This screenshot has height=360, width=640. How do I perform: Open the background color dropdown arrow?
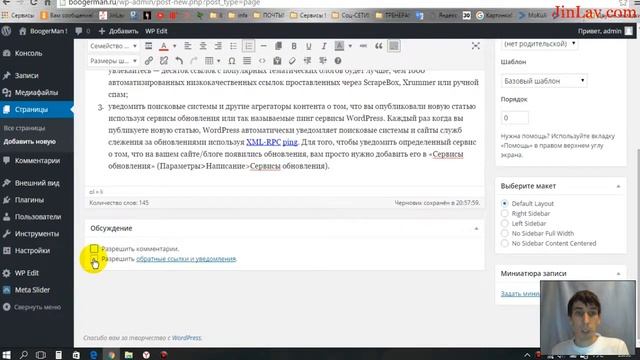click(350, 46)
